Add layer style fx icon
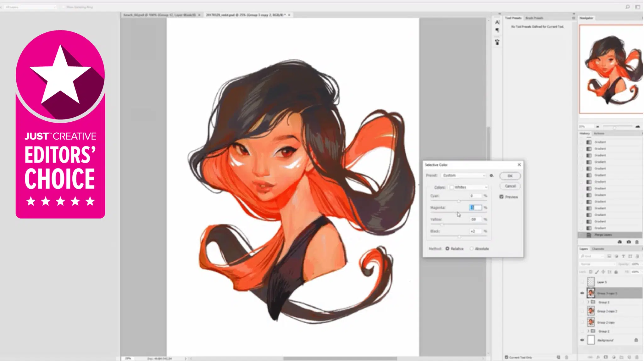This screenshot has width=644, height=361. pos(598,357)
